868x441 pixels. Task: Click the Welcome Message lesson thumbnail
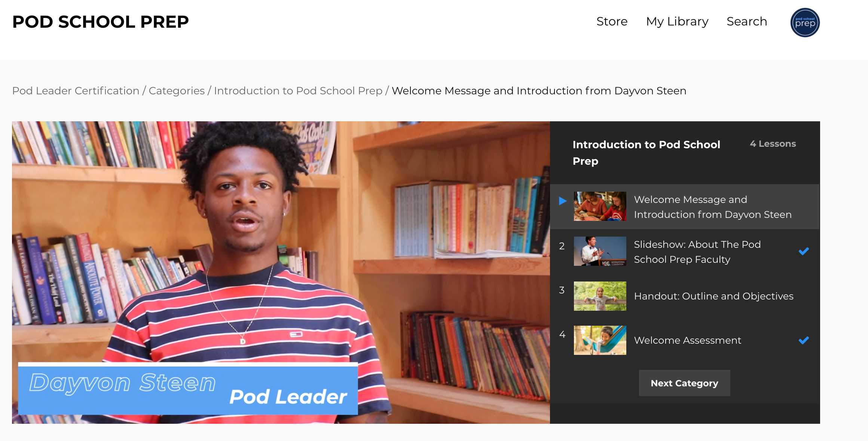600,206
